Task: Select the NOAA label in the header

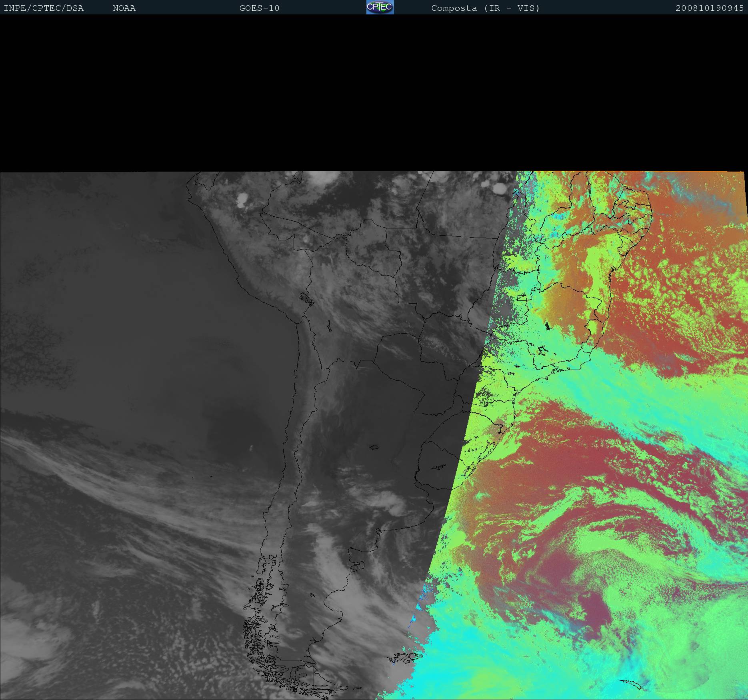Action: (x=124, y=8)
